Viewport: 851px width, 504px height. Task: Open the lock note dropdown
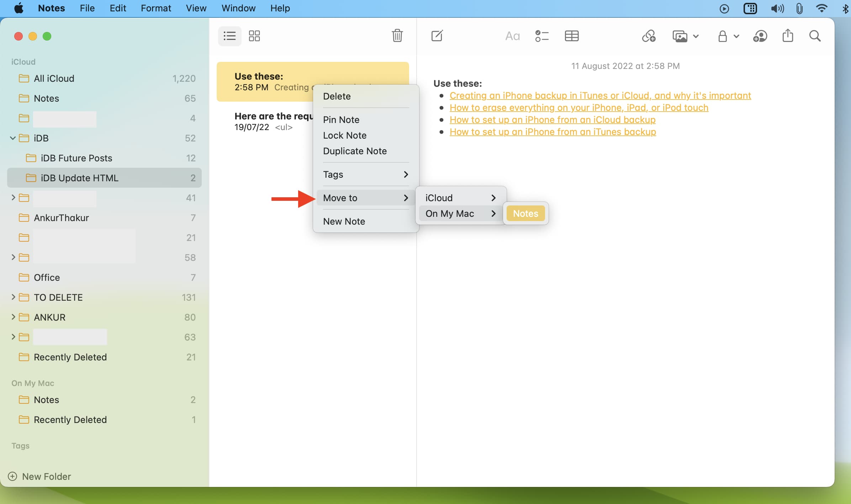pyautogui.click(x=728, y=36)
